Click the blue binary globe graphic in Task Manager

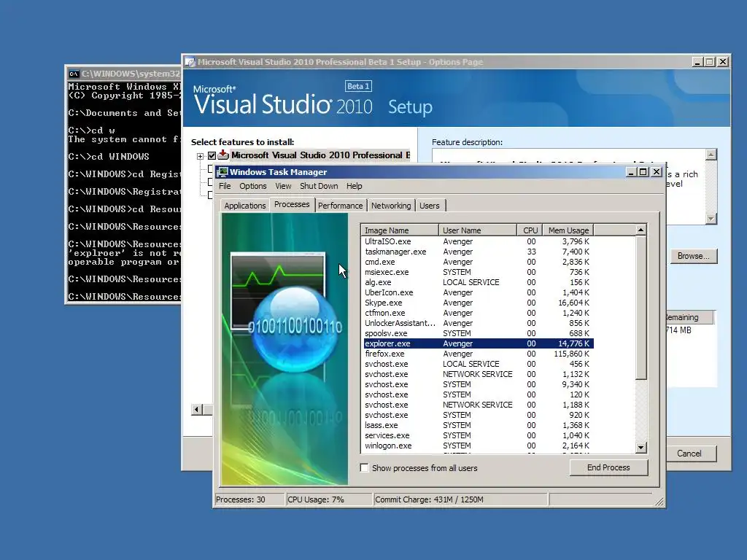[296, 328]
